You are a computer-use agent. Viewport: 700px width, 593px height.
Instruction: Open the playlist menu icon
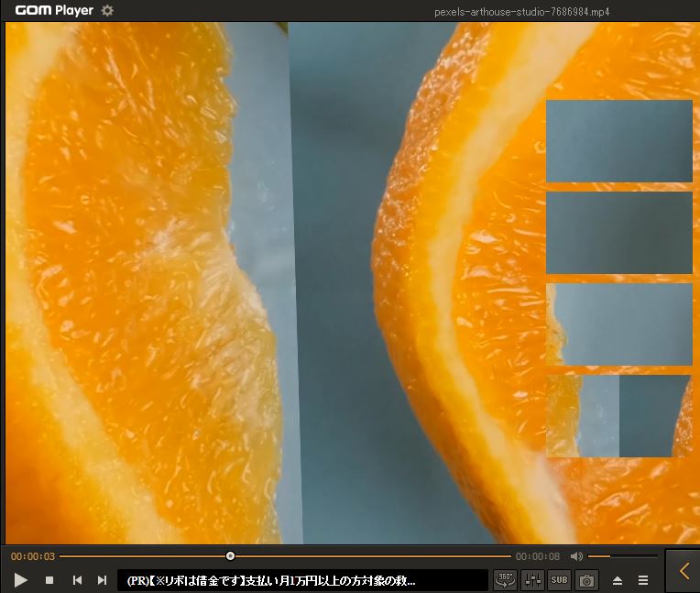[x=643, y=580]
